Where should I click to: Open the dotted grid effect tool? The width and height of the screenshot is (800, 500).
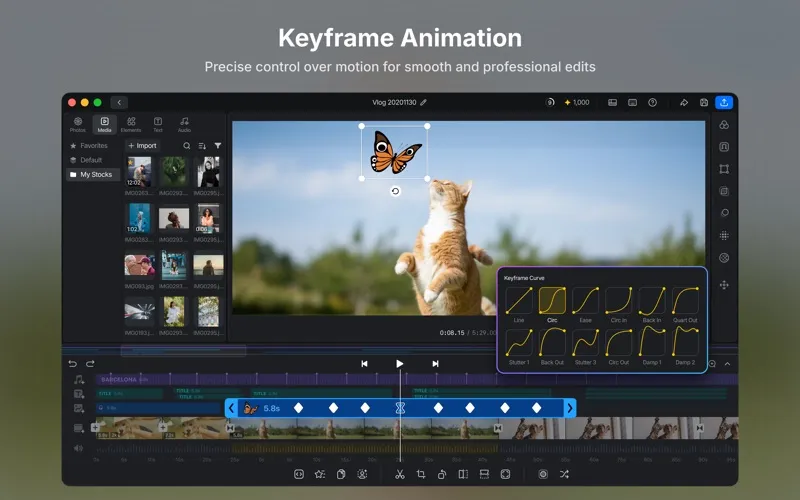coord(724,235)
